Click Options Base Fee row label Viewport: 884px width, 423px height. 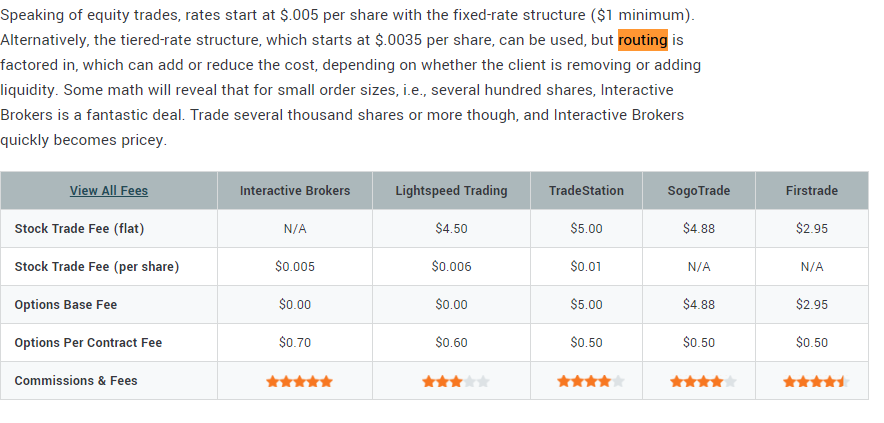coord(66,305)
